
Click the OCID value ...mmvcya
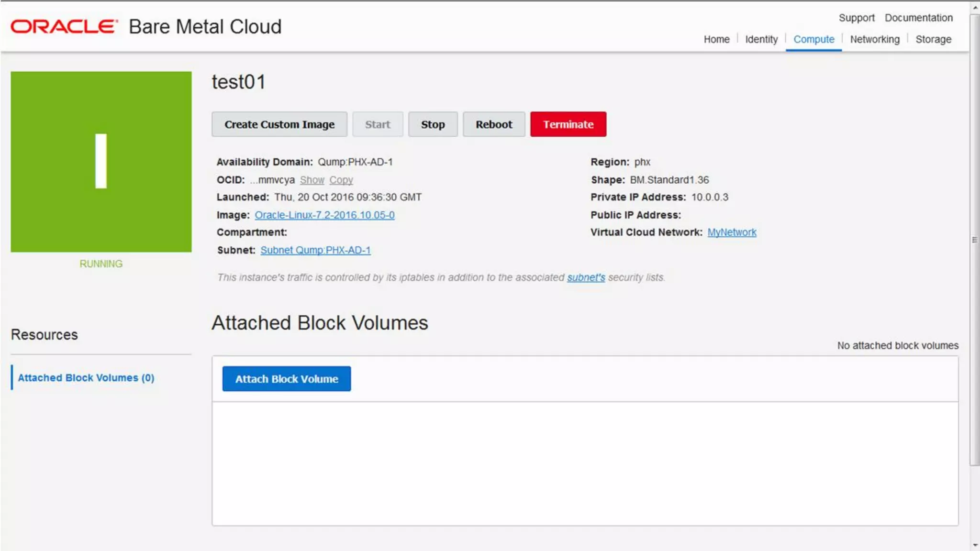pos(272,180)
